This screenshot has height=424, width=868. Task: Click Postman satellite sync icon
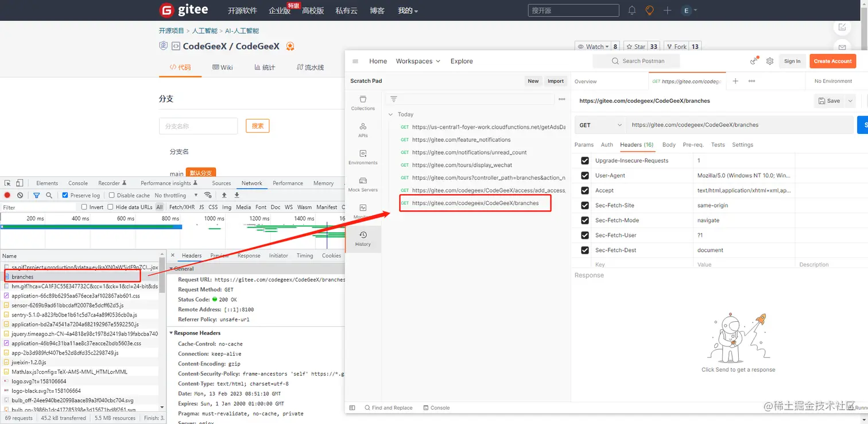click(754, 61)
